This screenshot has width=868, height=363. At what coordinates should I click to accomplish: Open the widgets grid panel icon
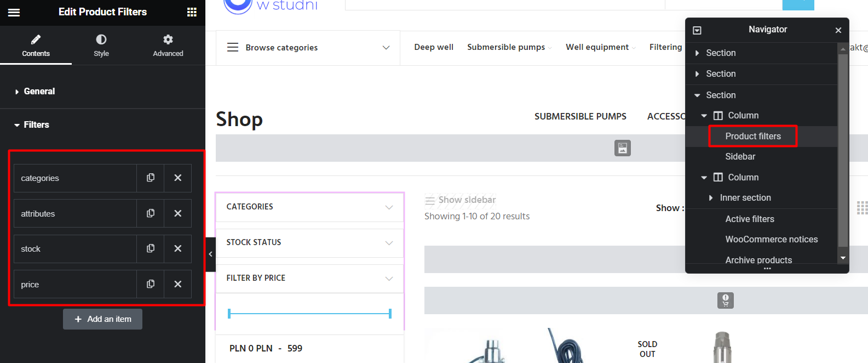(x=192, y=12)
